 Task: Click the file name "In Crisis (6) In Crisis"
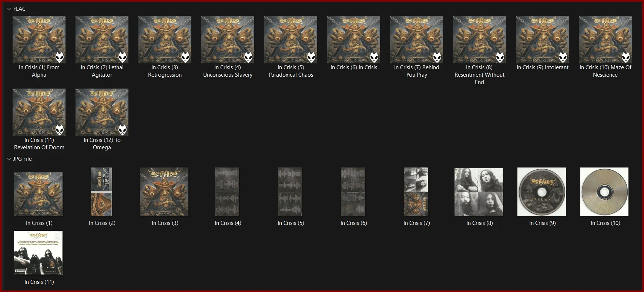coord(354,67)
